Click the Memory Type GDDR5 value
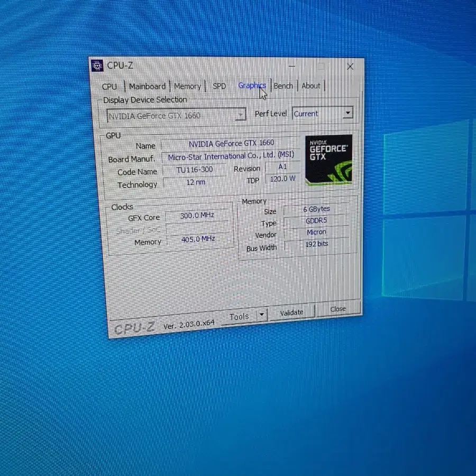 pos(316,221)
